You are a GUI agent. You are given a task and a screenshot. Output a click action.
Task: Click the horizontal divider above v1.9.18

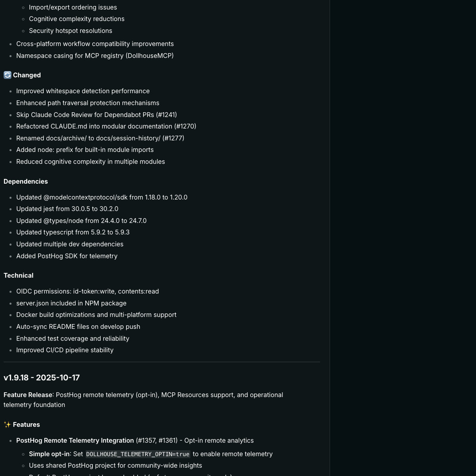pos(162,362)
